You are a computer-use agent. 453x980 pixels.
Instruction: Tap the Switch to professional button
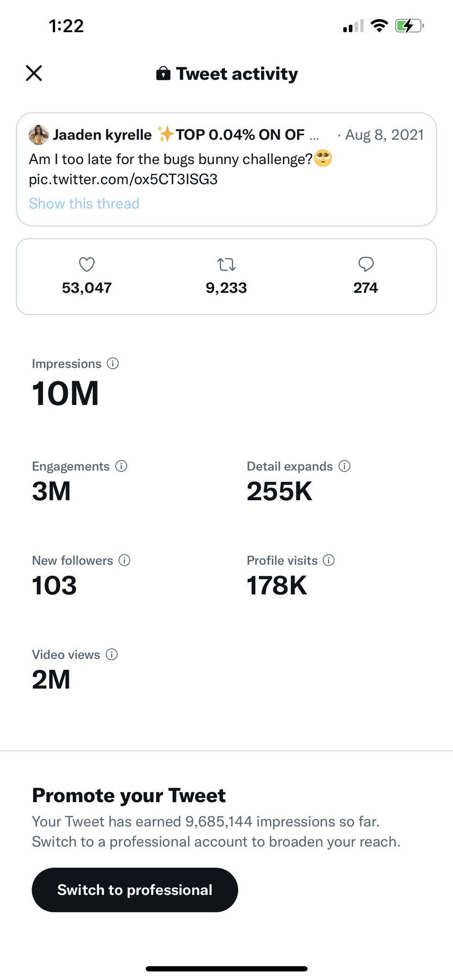tap(135, 890)
